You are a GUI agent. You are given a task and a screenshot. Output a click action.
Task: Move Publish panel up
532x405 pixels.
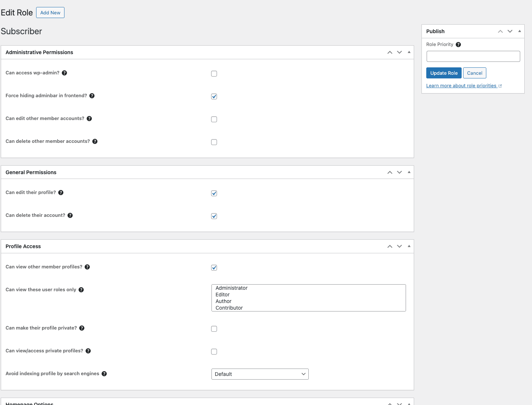pyautogui.click(x=500, y=31)
